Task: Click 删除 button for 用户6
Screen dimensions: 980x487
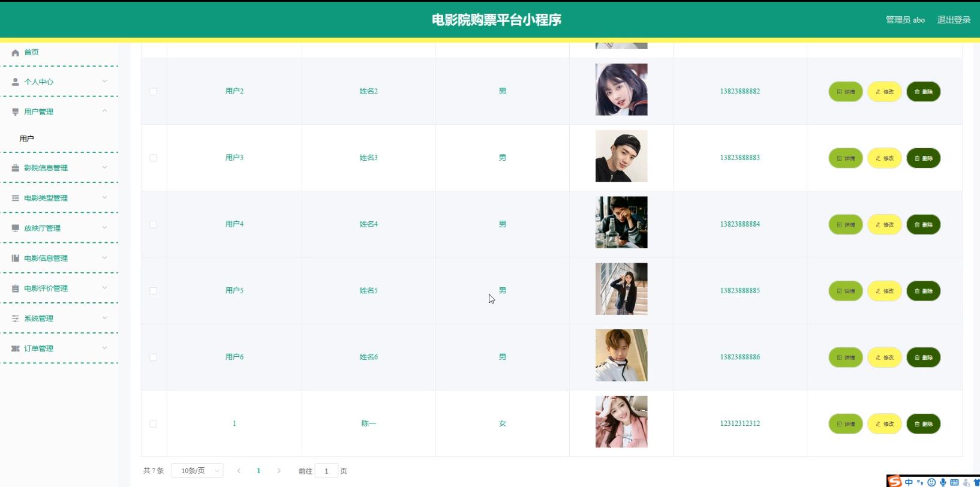Action: pyautogui.click(x=924, y=357)
